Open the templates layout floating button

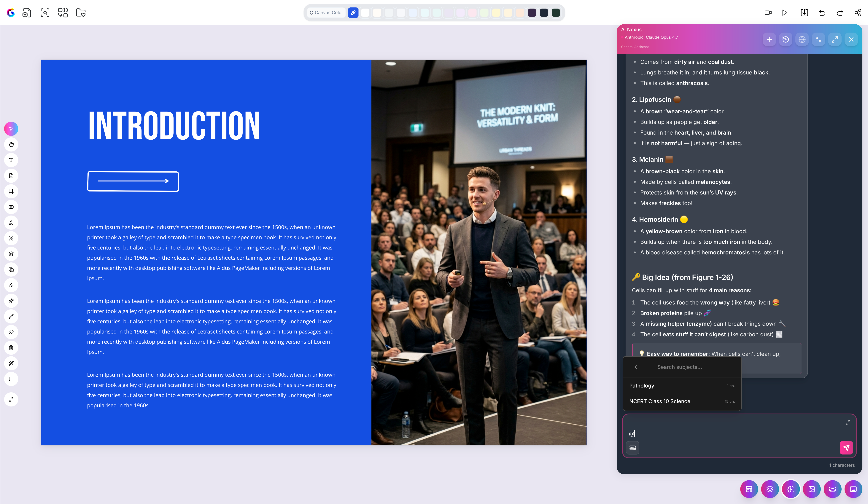(749, 489)
